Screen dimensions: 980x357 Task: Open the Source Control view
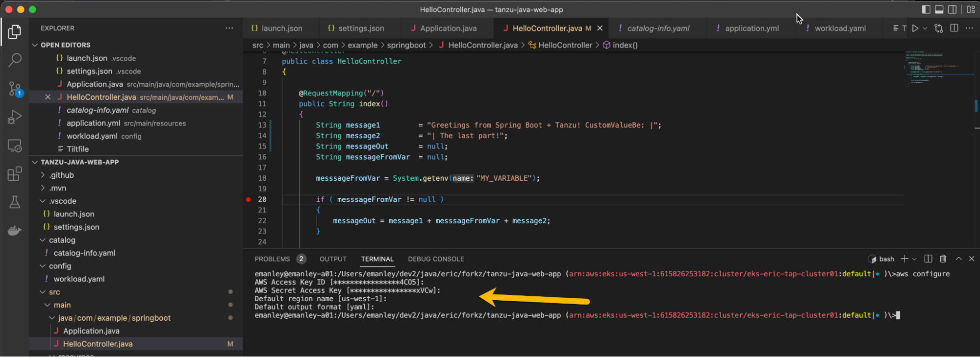(x=15, y=89)
